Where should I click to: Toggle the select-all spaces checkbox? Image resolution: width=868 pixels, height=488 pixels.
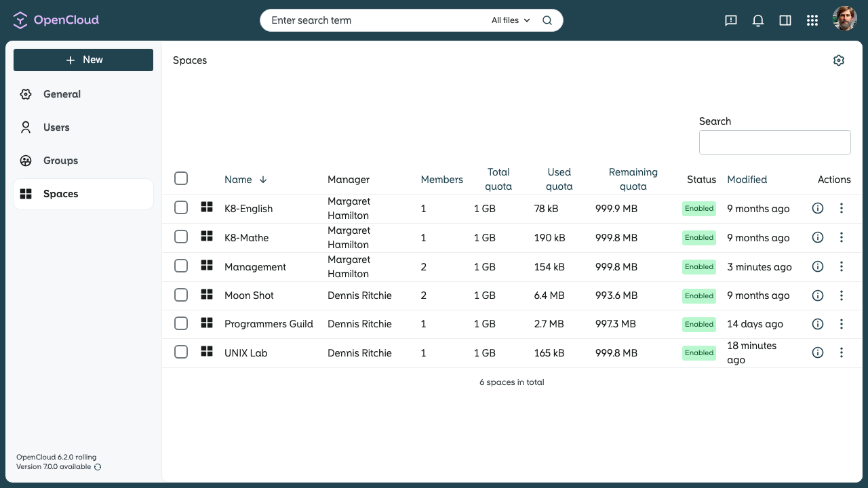(181, 178)
